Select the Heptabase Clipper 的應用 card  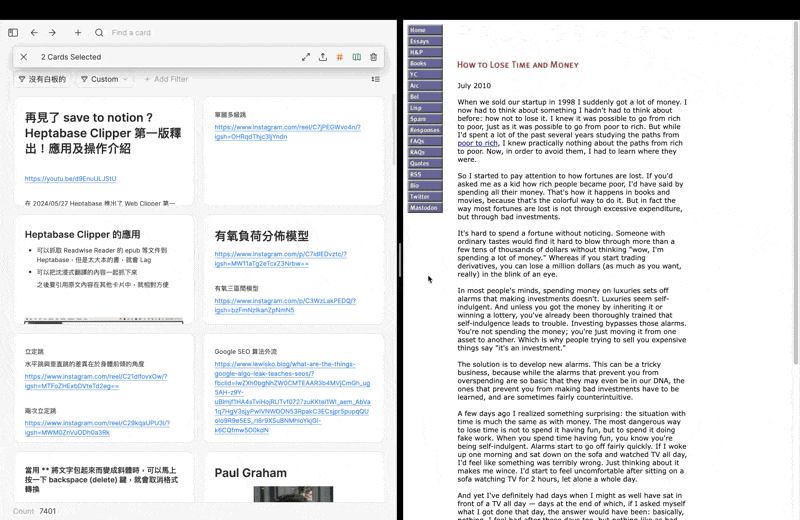(x=104, y=269)
